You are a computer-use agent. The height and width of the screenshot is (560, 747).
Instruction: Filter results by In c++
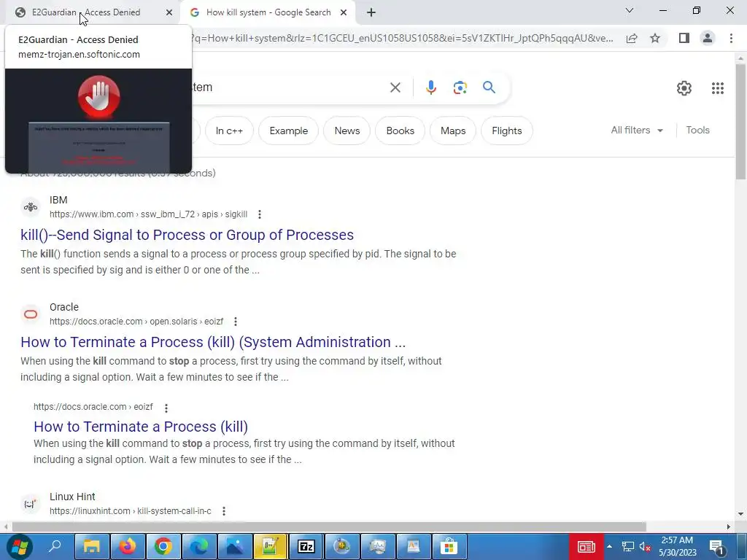pos(229,131)
